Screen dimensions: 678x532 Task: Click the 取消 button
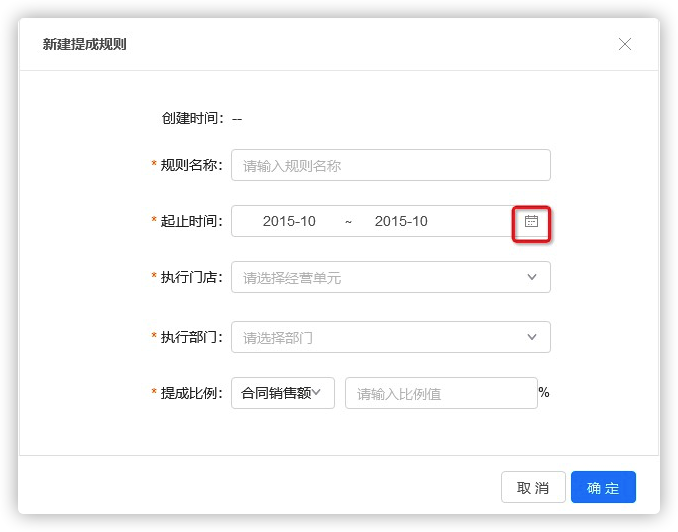[533, 487]
